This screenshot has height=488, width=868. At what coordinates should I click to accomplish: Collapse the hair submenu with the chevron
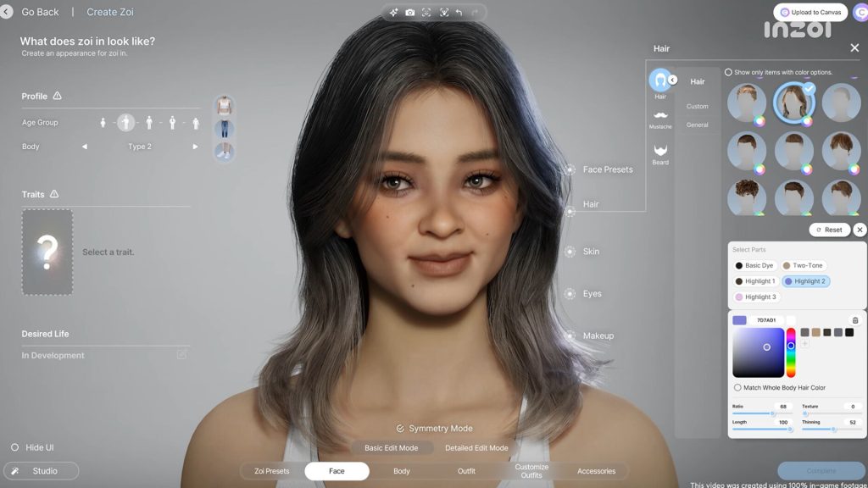(x=672, y=80)
